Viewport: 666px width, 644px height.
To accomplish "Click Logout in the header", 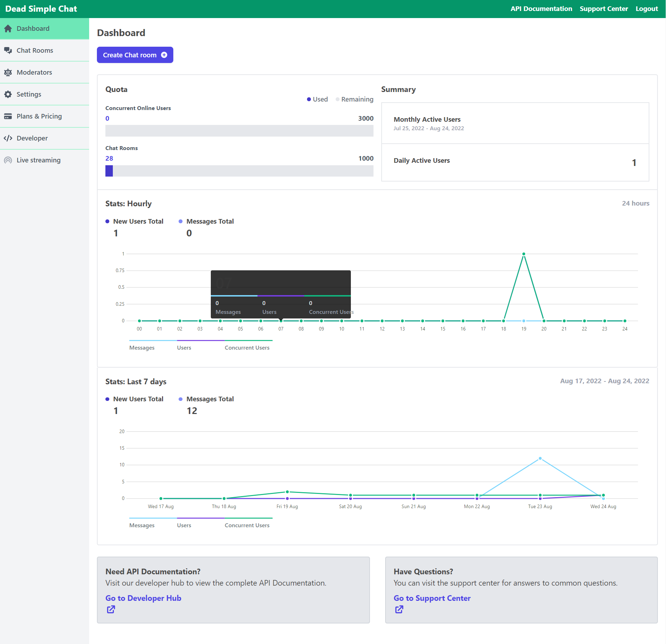I will (647, 9).
